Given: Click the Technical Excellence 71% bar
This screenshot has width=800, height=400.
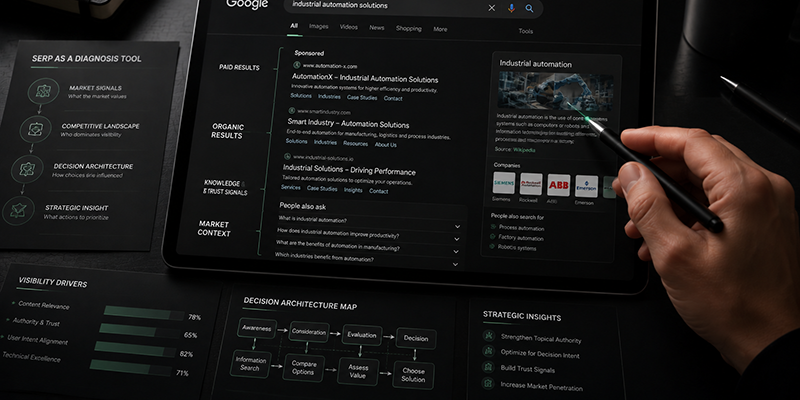Looking at the screenshot, I should pyautogui.click(x=130, y=366).
